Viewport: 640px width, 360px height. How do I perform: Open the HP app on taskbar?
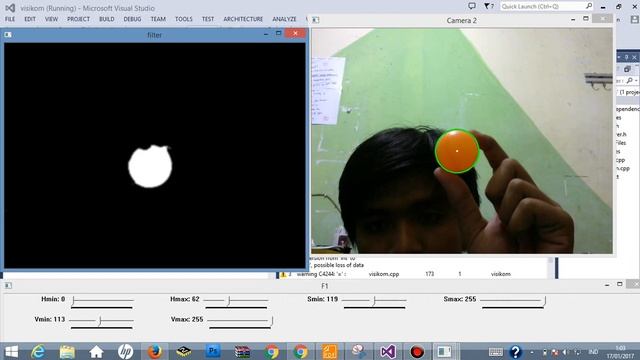coord(125,352)
